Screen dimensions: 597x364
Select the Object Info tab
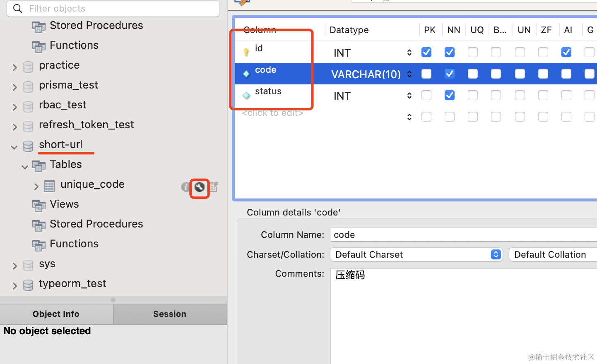tap(56, 314)
